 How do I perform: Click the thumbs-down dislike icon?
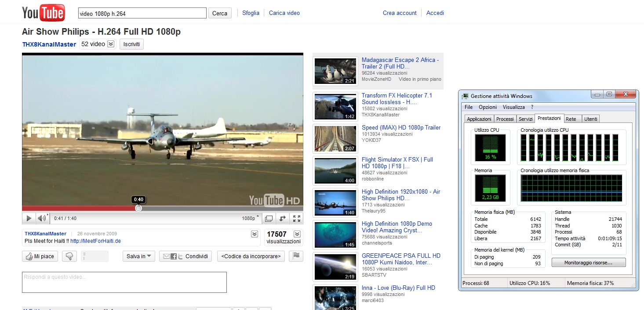click(69, 256)
